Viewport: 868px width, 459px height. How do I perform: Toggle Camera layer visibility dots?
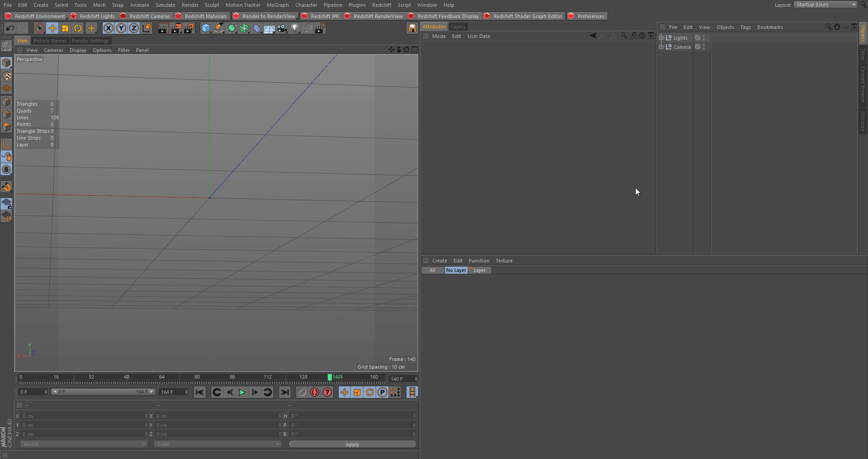704,47
